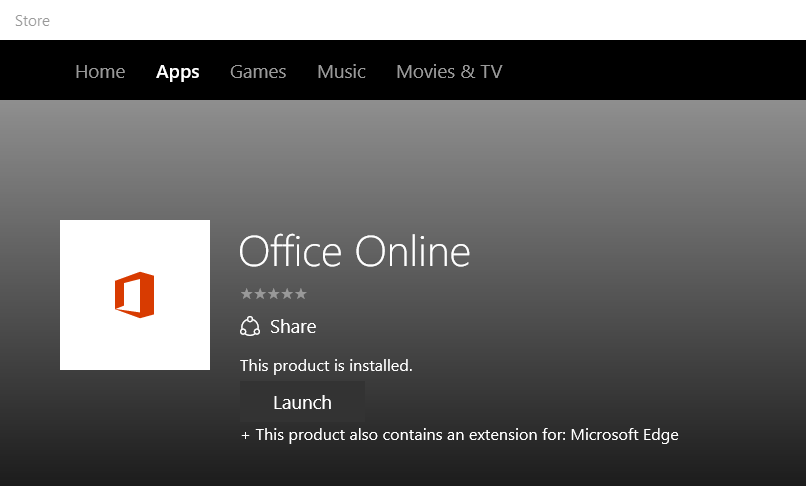Open the Movies & TV section
Viewport: 806px width, 486px height.
pyautogui.click(x=449, y=72)
